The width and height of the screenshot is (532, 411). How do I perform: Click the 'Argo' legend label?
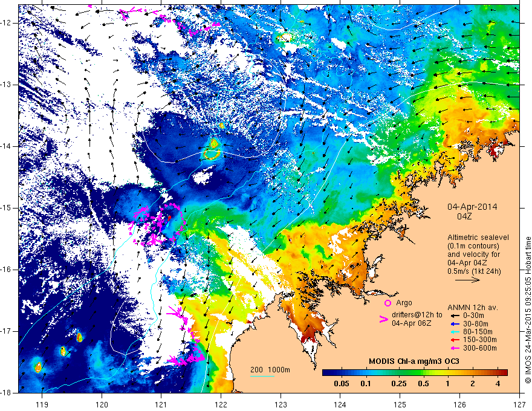404,303
